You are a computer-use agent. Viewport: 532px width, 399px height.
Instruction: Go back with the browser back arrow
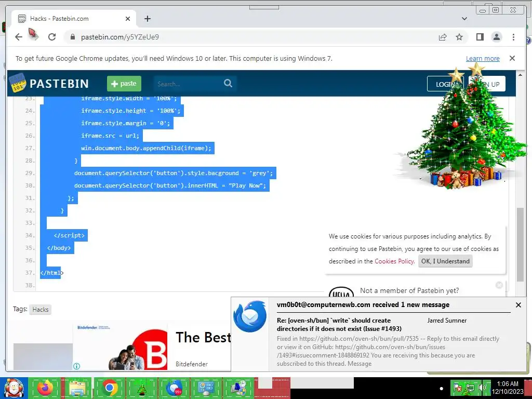(x=18, y=37)
